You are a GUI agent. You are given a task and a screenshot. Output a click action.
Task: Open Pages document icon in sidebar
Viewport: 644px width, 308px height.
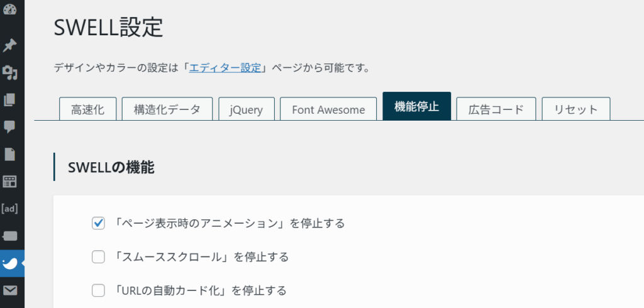pos(9,155)
